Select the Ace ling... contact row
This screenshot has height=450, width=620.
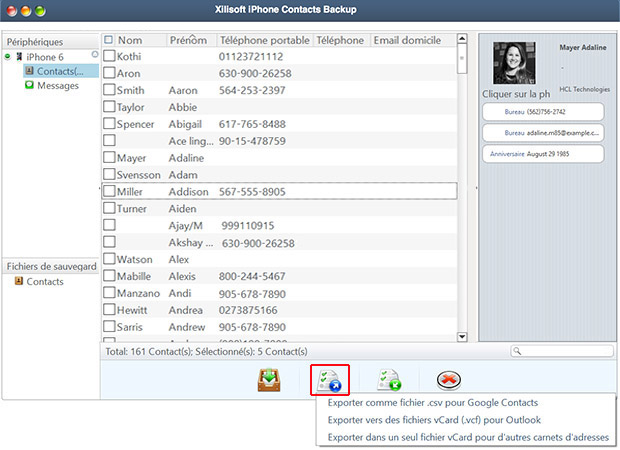[x=279, y=141]
